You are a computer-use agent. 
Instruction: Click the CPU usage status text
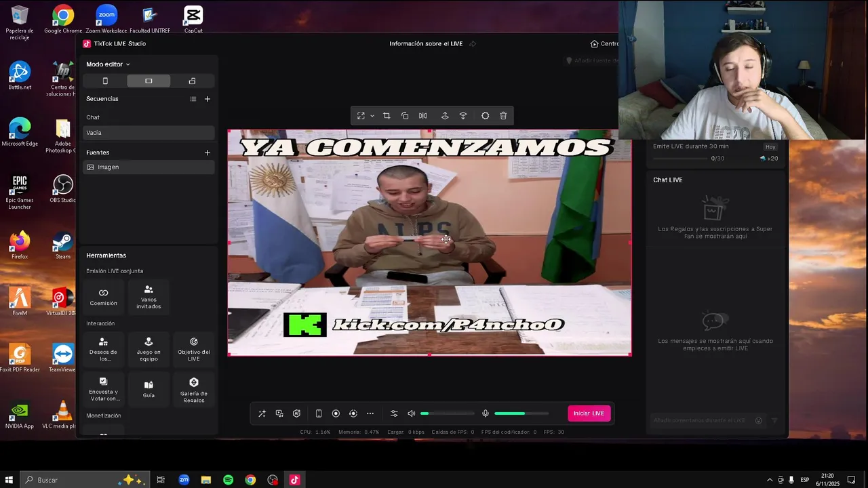coord(315,432)
